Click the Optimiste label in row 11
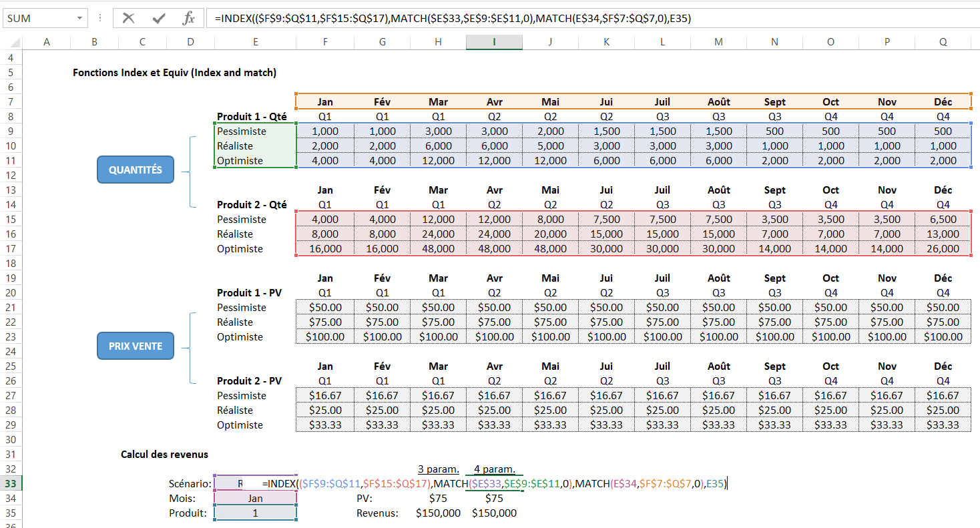 240,160
